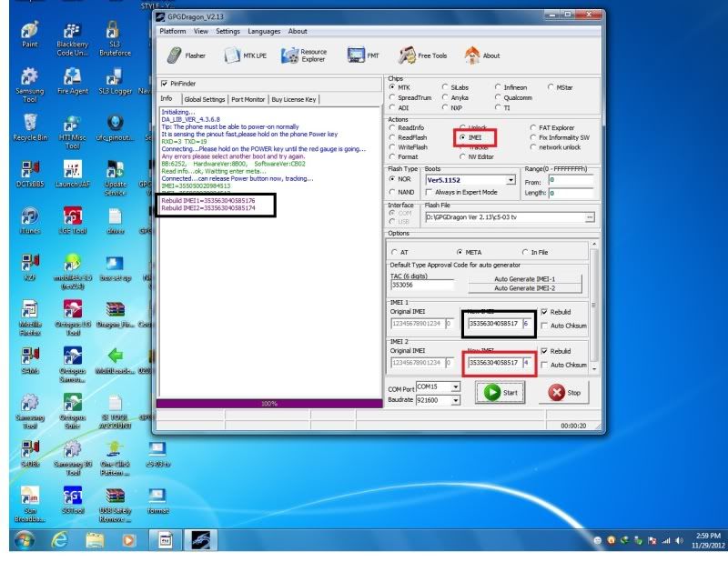This screenshot has width=728, height=582.
Task: Open the Flasher tool in the toolbar
Action: tap(186, 55)
